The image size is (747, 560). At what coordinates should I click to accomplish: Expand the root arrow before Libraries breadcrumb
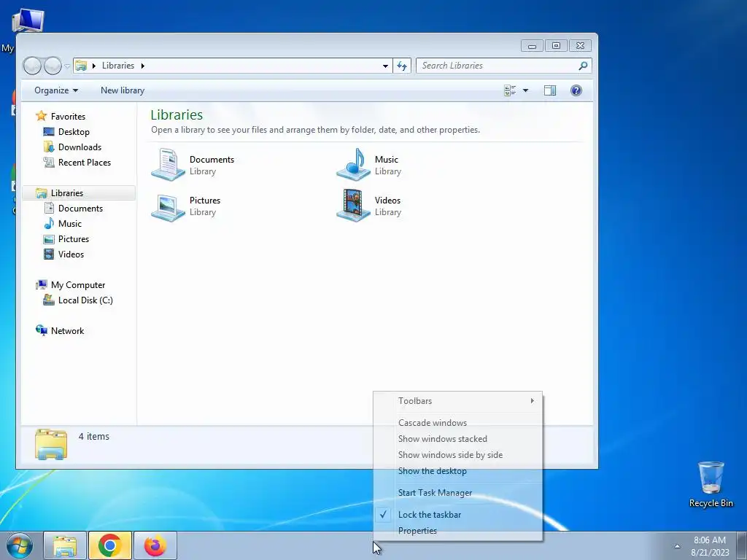click(94, 66)
